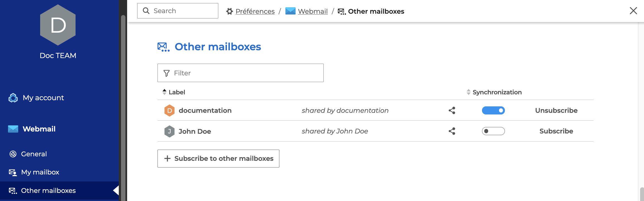
Task: Click the orange documentation avatar icon
Action: point(170,111)
